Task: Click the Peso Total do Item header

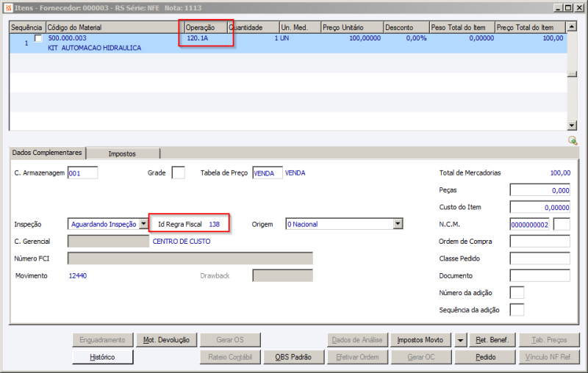Action: pyautogui.click(x=462, y=27)
